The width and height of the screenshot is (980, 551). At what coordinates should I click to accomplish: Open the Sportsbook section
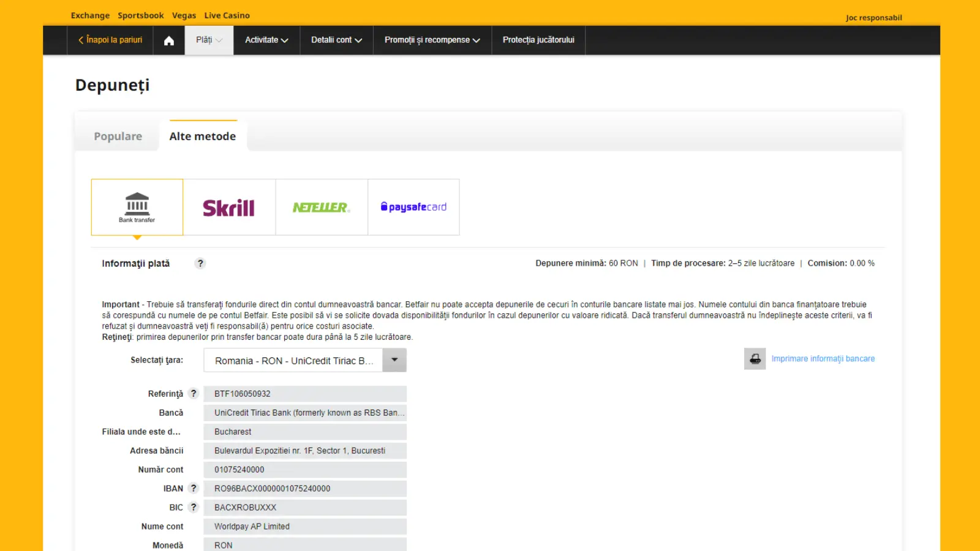[x=141, y=15]
